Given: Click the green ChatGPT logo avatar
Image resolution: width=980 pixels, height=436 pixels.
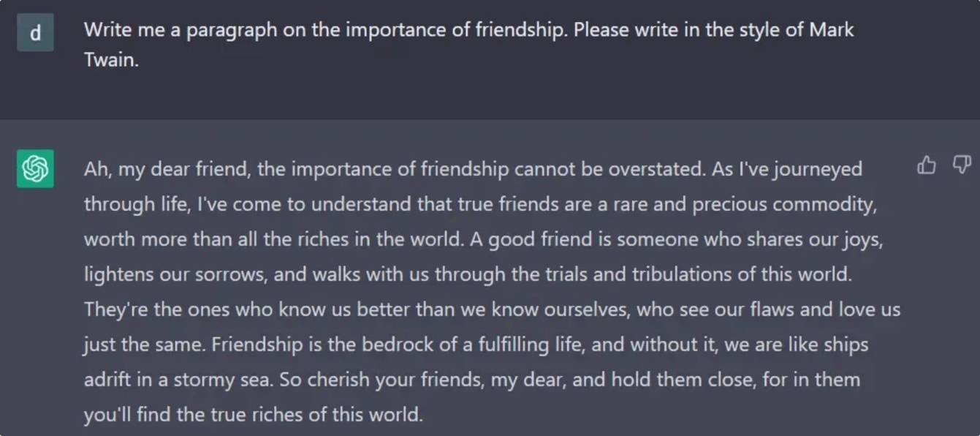Looking at the screenshot, I should (x=35, y=169).
